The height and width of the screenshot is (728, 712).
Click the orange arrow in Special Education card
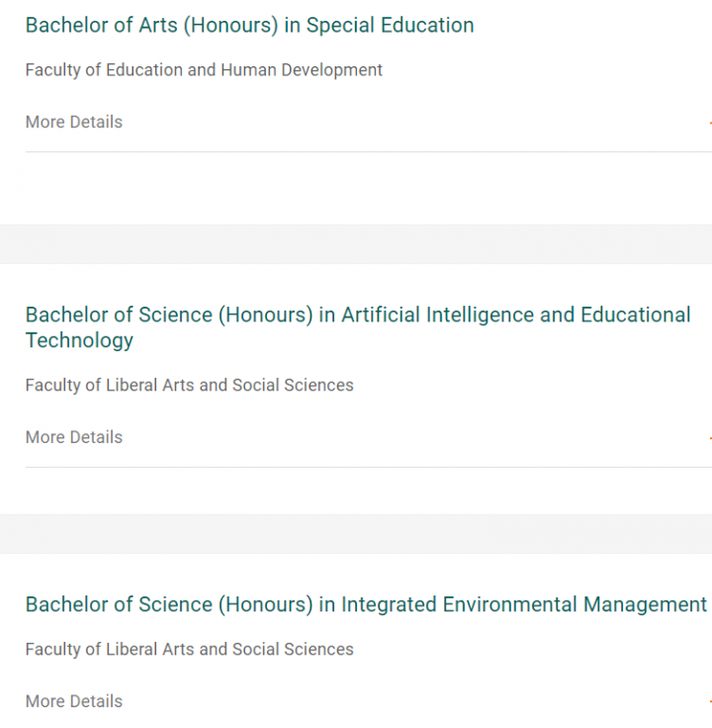pyautogui.click(x=709, y=123)
